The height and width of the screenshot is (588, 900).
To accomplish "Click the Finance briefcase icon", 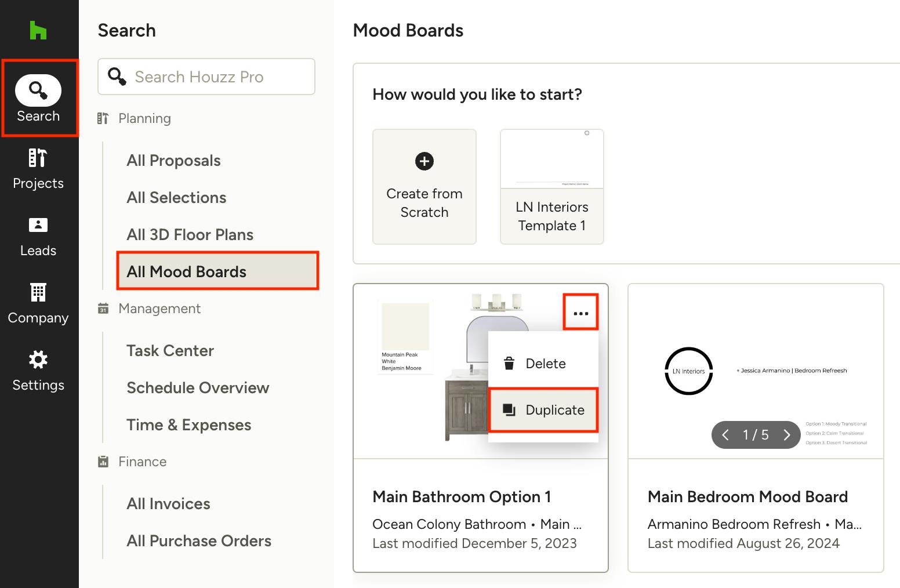I will pyautogui.click(x=103, y=461).
